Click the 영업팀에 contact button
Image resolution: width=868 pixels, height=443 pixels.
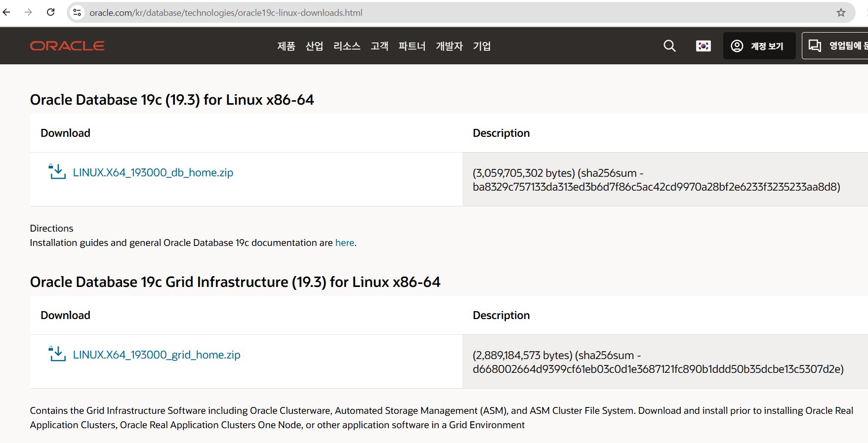(835, 46)
